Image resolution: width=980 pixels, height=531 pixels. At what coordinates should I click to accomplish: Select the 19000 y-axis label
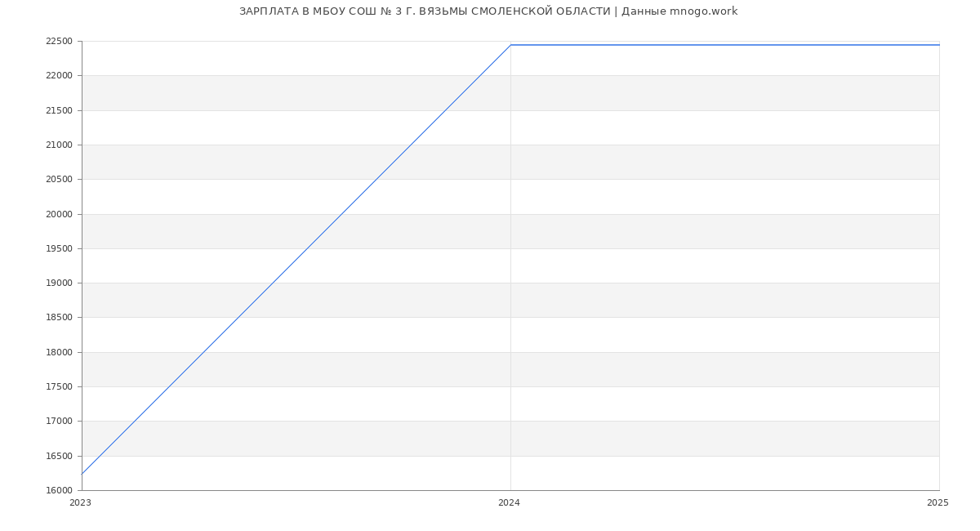pyautogui.click(x=59, y=283)
